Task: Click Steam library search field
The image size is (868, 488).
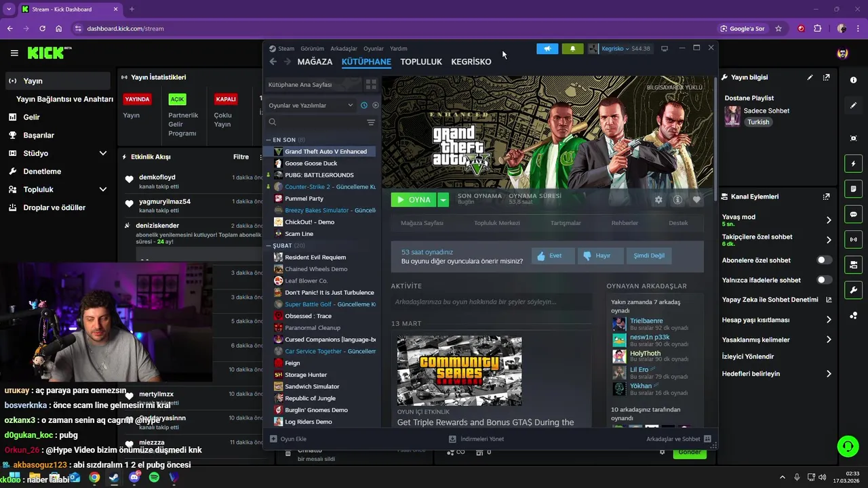Action: (x=315, y=123)
